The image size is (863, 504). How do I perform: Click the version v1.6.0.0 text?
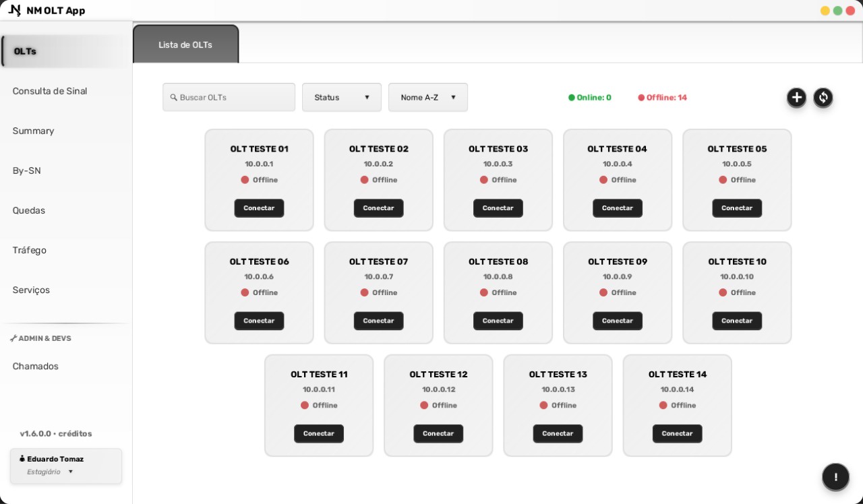pyautogui.click(x=35, y=433)
